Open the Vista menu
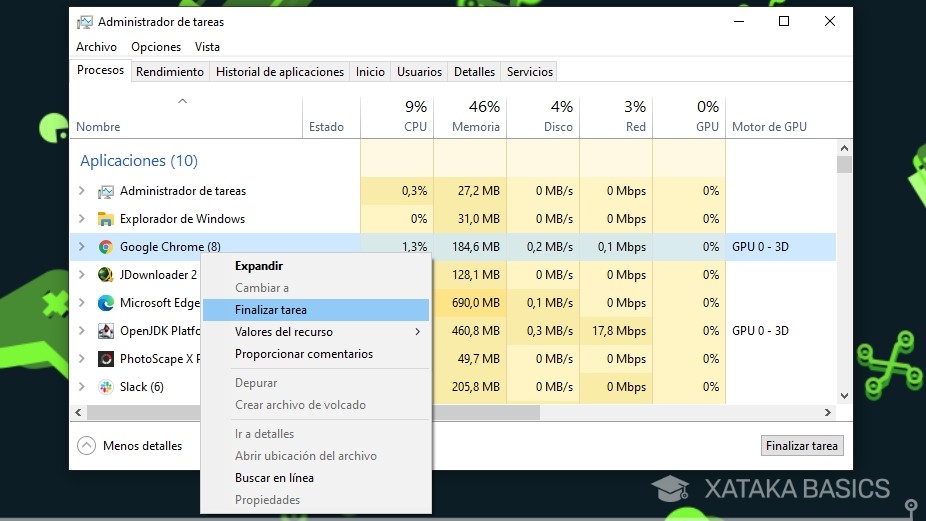This screenshot has width=926, height=521. (207, 47)
